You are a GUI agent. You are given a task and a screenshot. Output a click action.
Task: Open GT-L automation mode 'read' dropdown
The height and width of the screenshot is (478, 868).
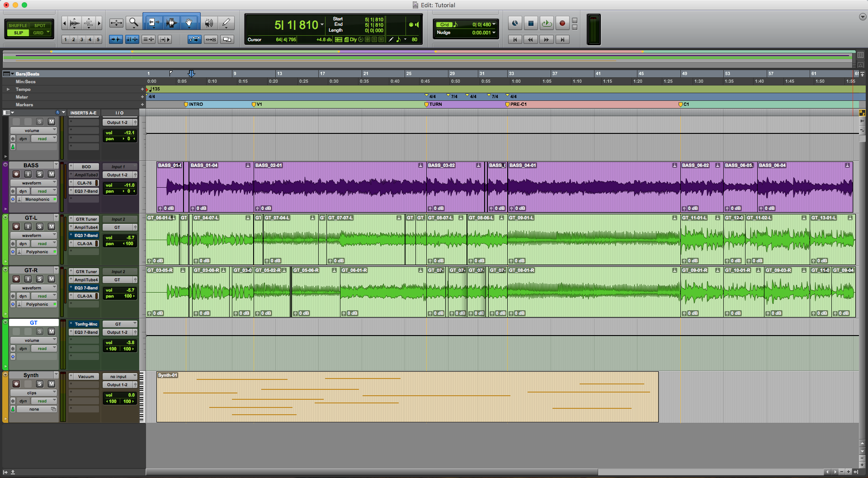click(44, 244)
